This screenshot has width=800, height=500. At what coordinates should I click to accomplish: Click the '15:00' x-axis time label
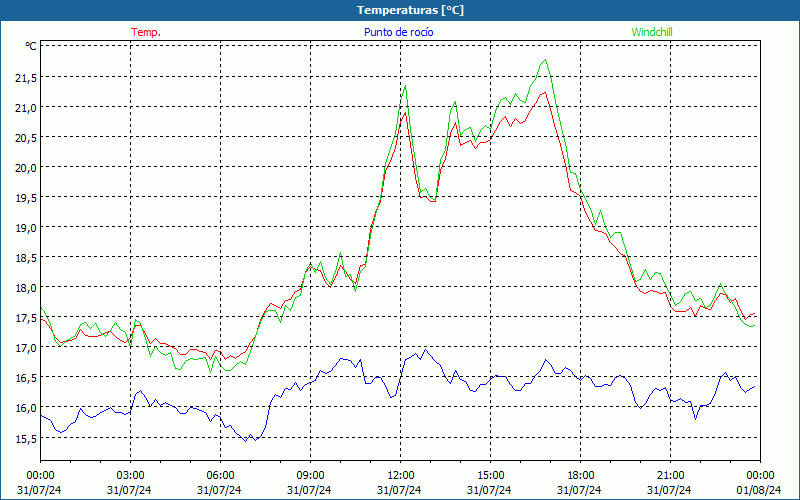click(490, 475)
